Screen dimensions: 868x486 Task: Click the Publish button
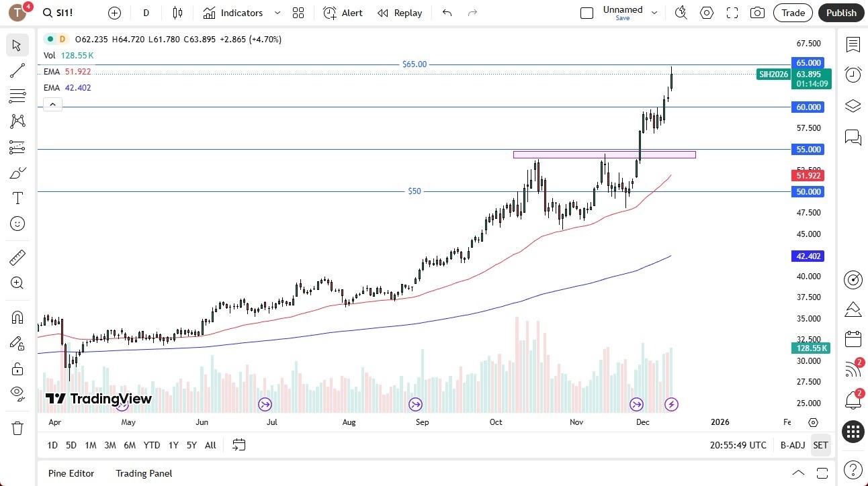point(840,13)
